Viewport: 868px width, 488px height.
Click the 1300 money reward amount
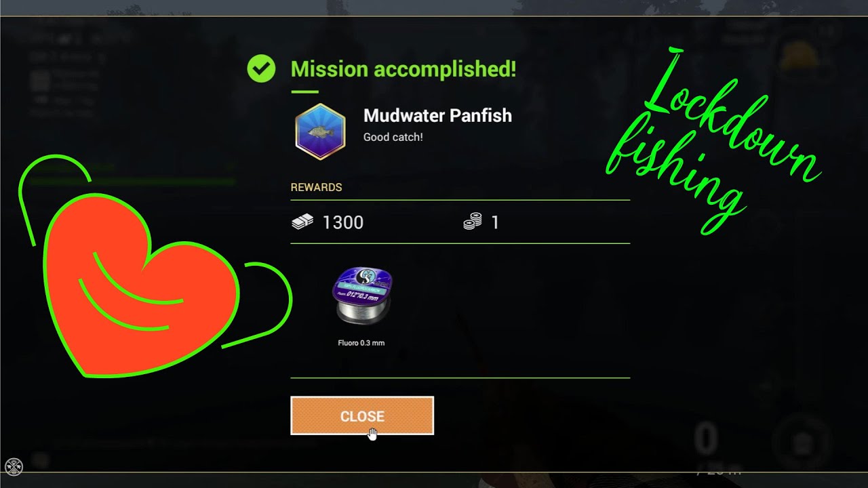[343, 222]
